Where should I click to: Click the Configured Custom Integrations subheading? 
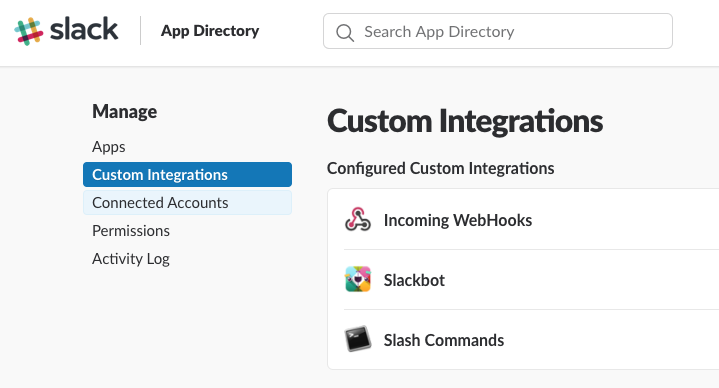pyautogui.click(x=441, y=168)
